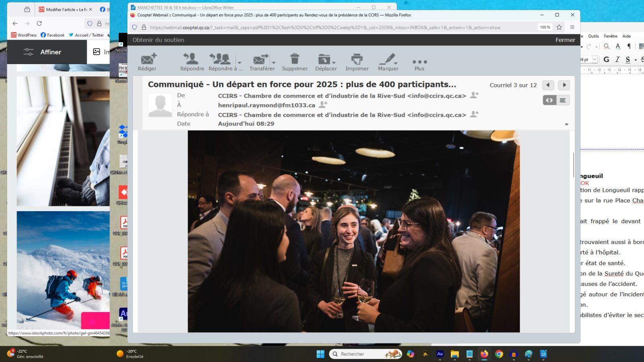The width and height of the screenshot is (644, 362).
Task: Add the CCIRS sender to contacts
Action: click(x=475, y=95)
